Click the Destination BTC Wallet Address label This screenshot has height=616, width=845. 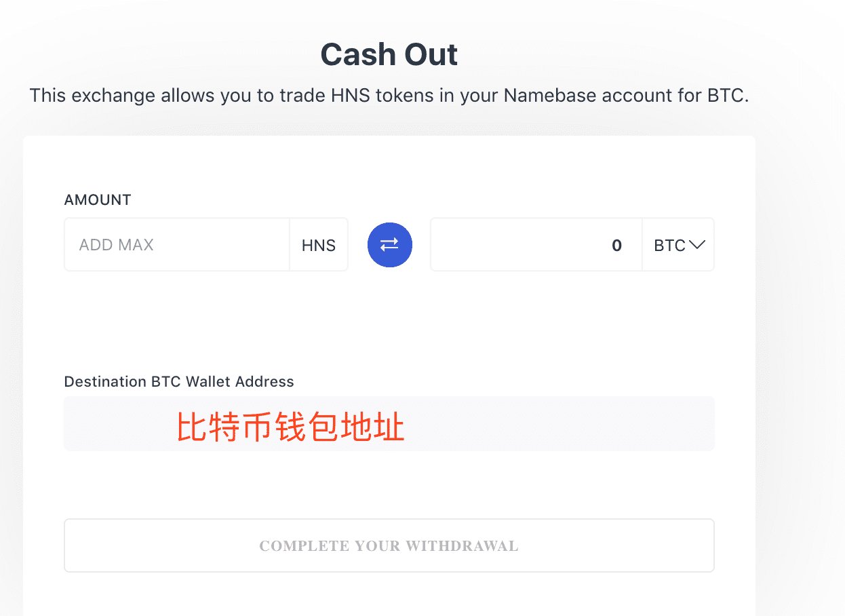click(179, 381)
